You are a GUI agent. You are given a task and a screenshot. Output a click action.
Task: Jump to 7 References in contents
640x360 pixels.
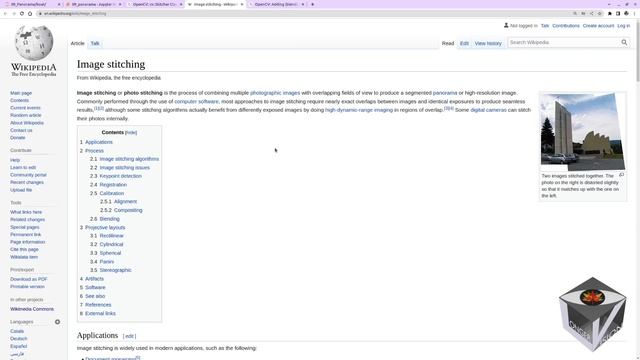click(x=96, y=305)
